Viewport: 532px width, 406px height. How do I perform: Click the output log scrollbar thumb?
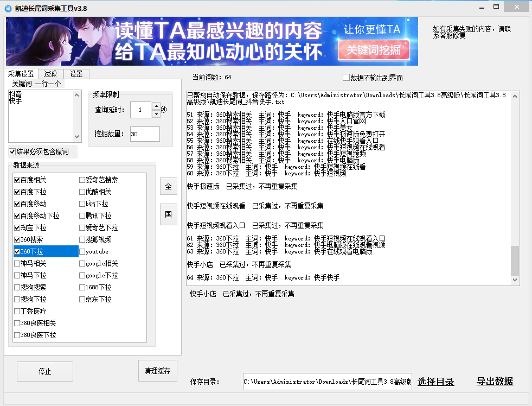[515, 261]
